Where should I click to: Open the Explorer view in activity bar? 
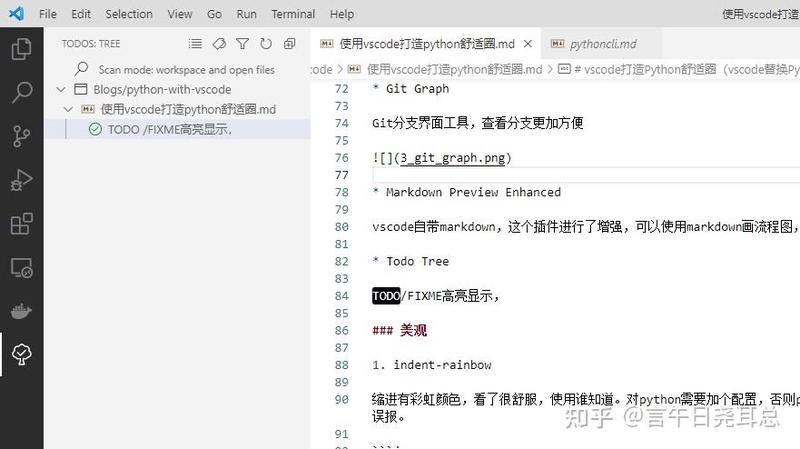pos(21,49)
